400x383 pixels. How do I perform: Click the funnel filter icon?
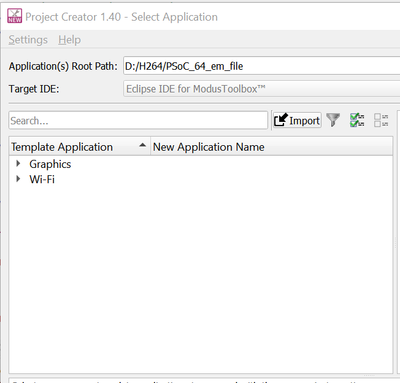pos(333,120)
